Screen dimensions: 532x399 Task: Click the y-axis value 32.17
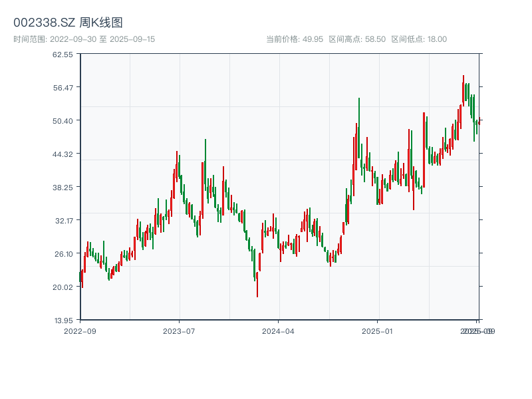pos(64,221)
